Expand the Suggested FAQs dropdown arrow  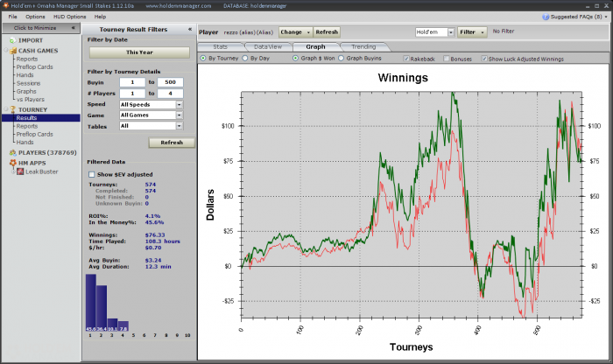(606, 17)
